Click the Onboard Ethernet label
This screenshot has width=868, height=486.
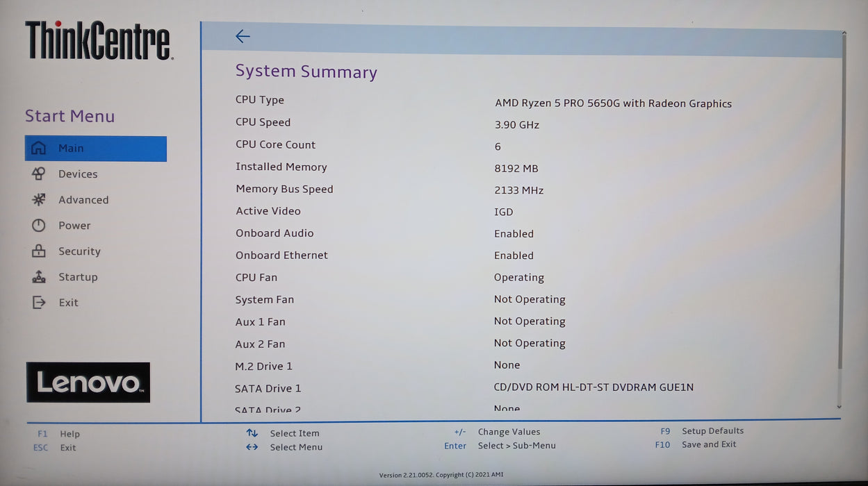point(281,255)
